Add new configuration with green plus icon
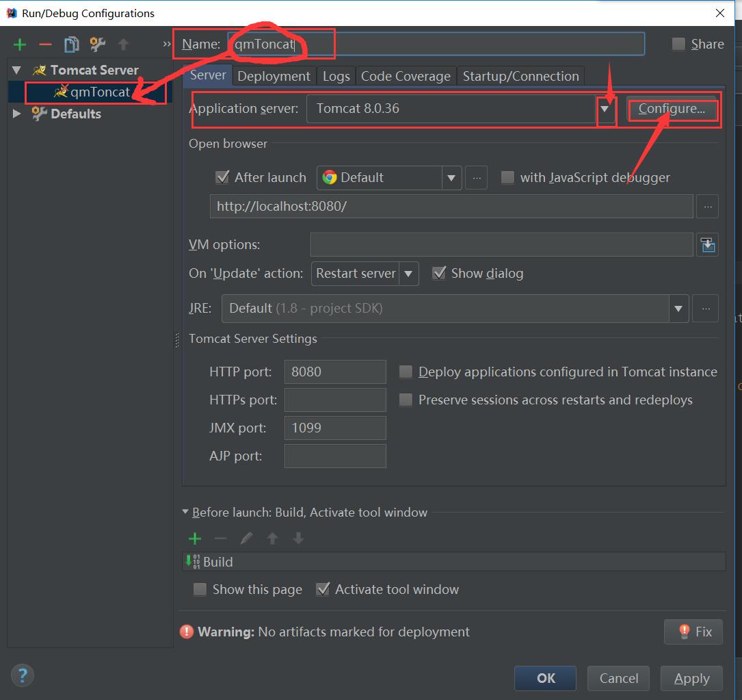The width and height of the screenshot is (742, 700). coord(20,44)
